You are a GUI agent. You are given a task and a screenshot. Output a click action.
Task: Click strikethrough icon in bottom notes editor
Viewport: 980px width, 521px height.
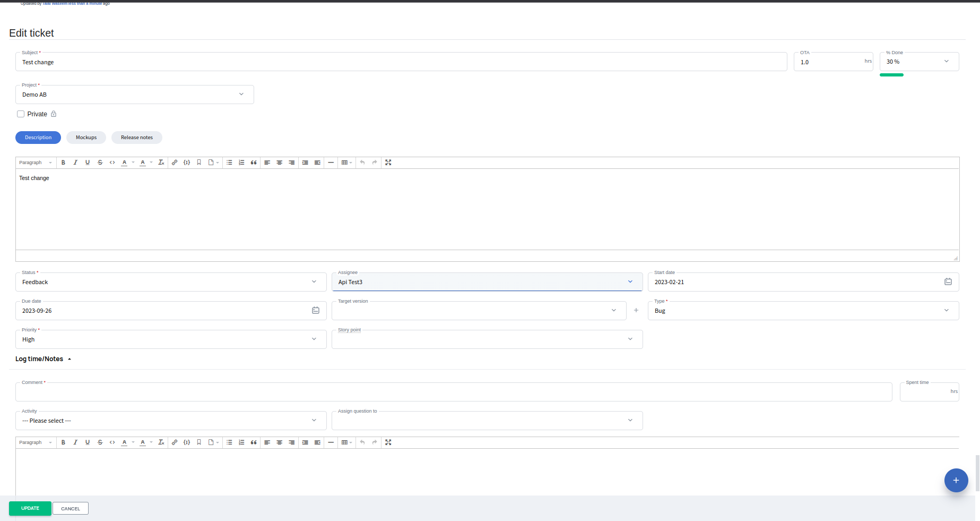[x=100, y=442]
